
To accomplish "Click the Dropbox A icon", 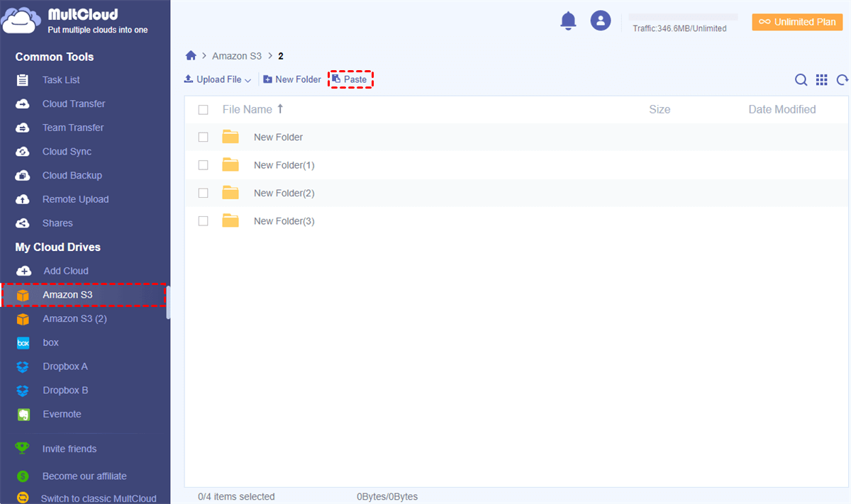I will coord(23,366).
